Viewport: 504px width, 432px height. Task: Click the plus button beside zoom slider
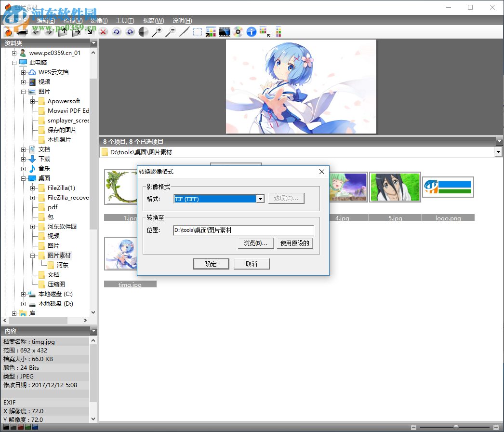click(x=496, y=428)
